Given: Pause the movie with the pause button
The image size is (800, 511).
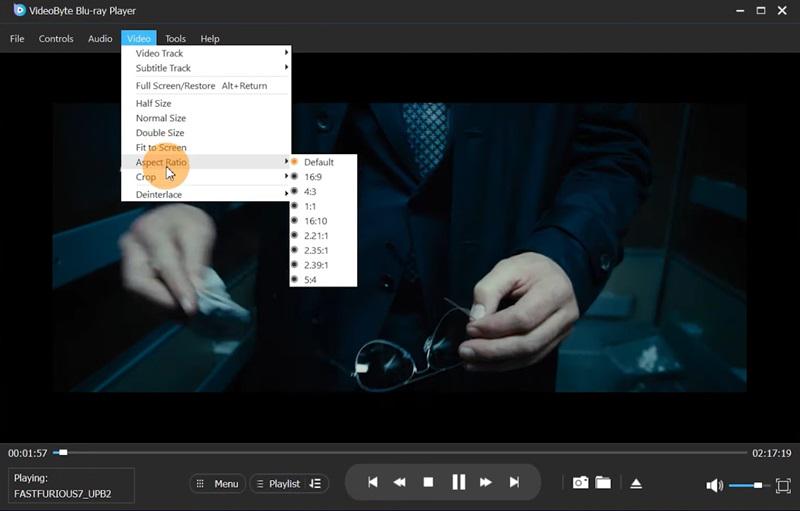Looking at the screenshot, I should click(459, 482).
